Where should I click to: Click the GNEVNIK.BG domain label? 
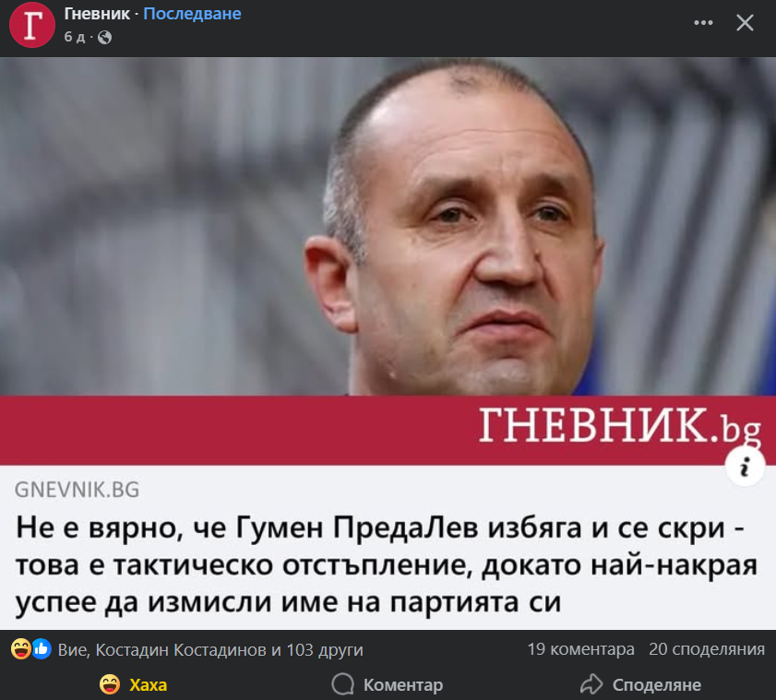[x=77, y=490]
